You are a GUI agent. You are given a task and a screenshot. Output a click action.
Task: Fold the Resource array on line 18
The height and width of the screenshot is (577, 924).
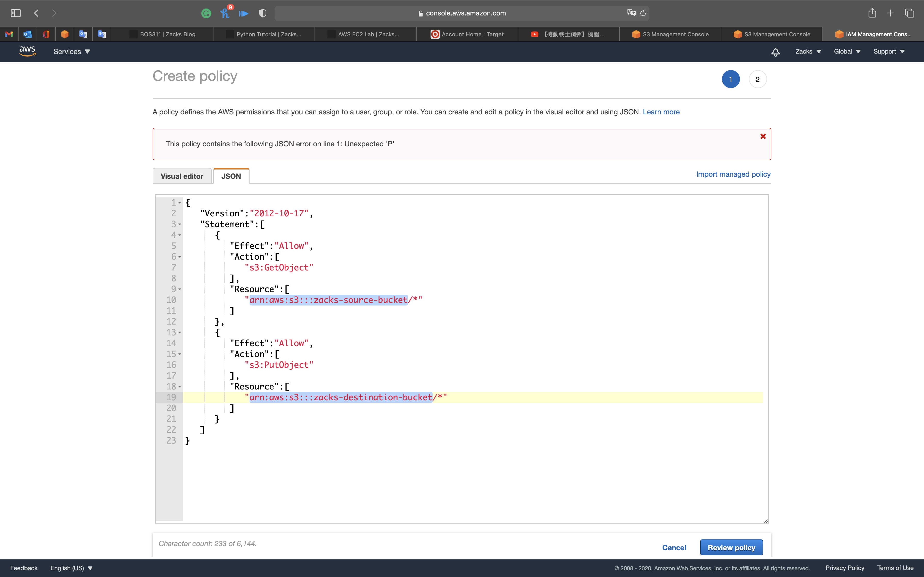point(180,387)
